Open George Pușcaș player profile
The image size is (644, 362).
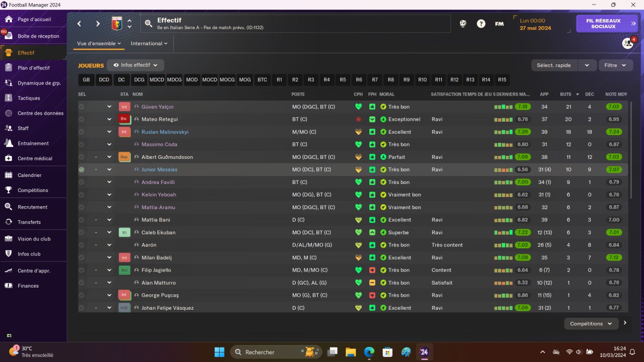click(x=160, y=295)
